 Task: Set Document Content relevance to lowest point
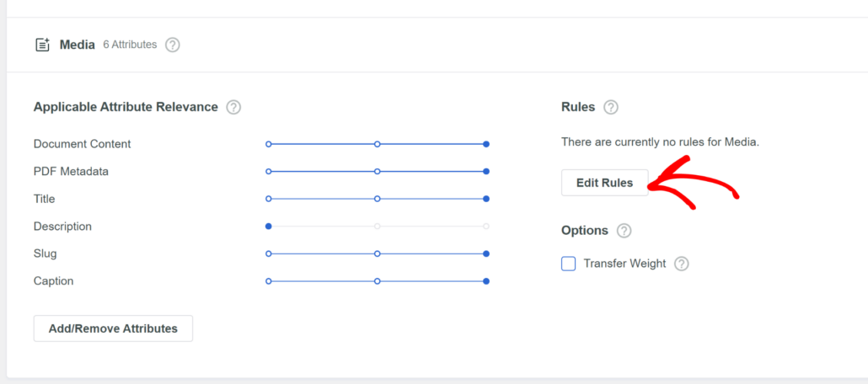(269, 144)
